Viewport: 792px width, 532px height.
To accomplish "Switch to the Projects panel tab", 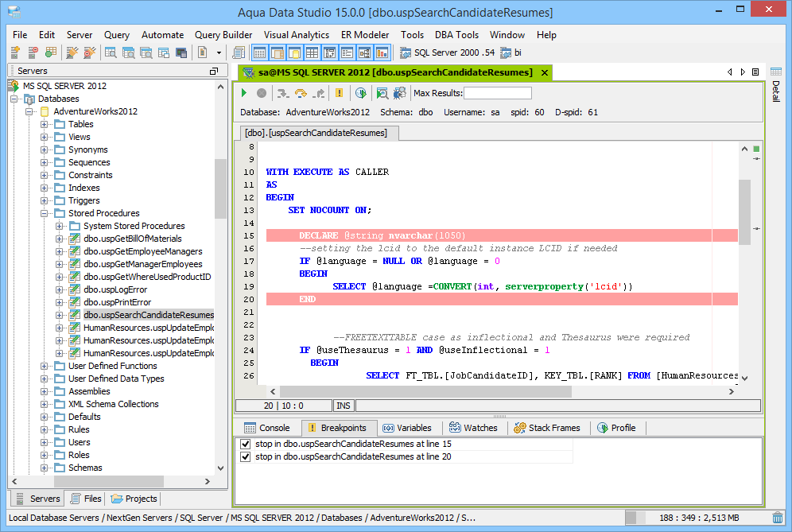I will tap(134, 499).
